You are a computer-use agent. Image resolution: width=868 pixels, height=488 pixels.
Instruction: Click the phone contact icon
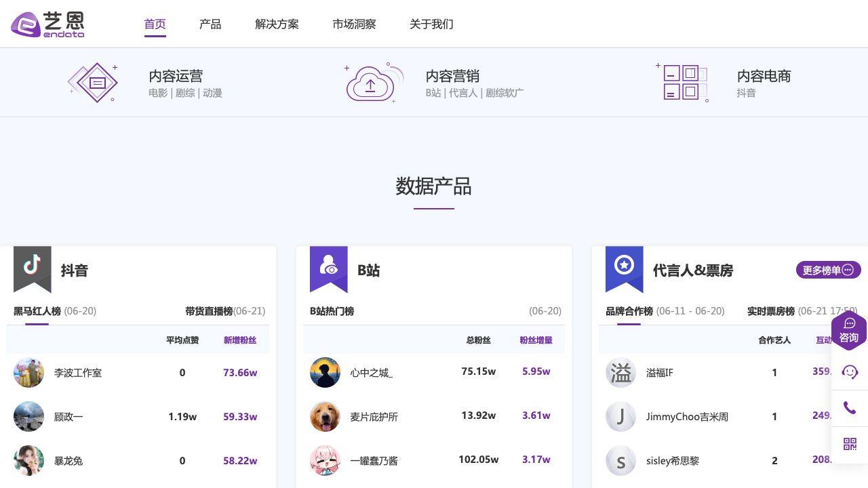tap(850, 407)
